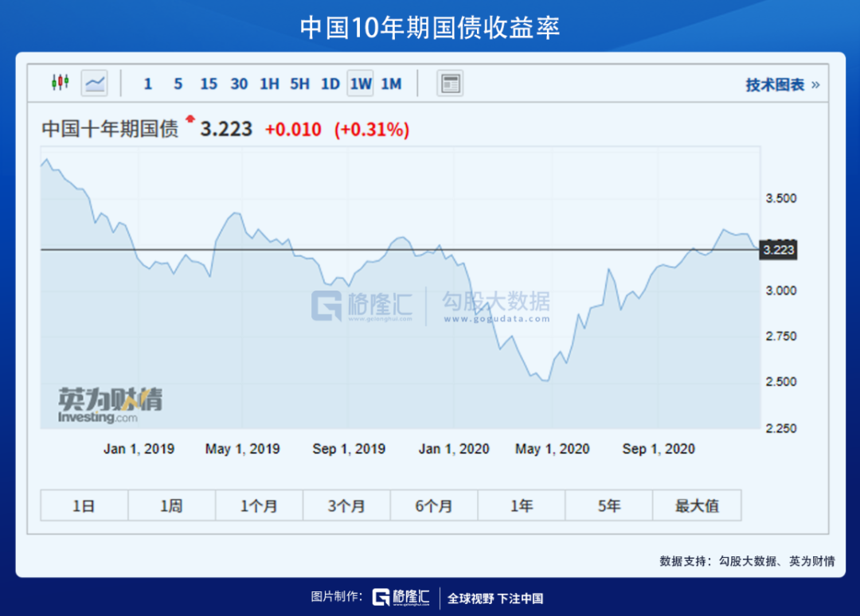Click the 3.223 current price marker
860x616 pixels.
[x=778, y=250]
